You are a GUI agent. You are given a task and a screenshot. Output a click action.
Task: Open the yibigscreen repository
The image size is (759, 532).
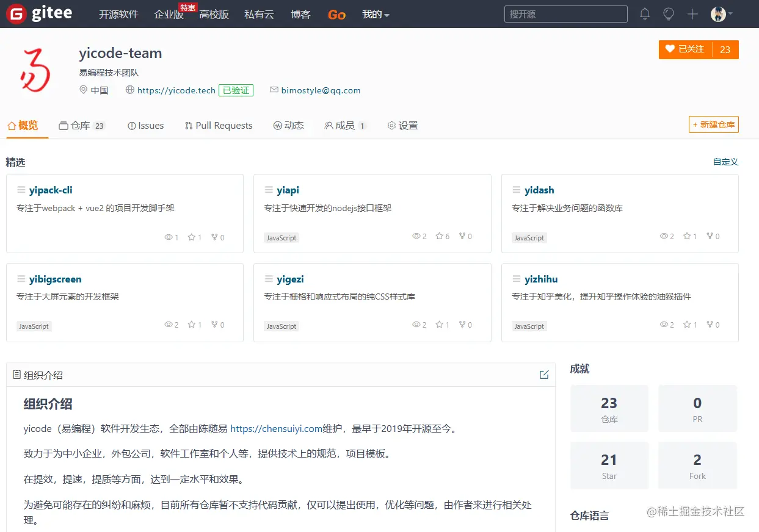pyautogui.click(x=55, y=279)
